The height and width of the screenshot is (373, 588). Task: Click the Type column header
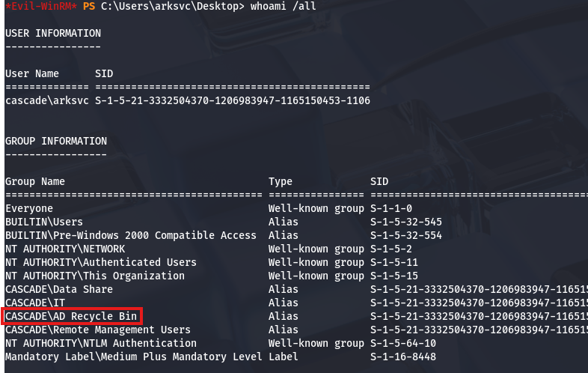pyautogui.click(x=281, y=181)
